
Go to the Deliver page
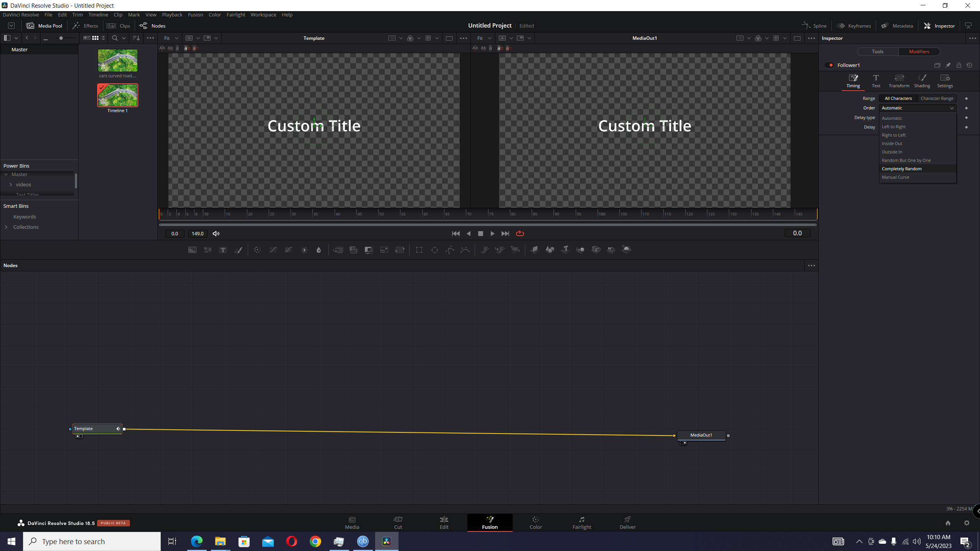pos(627,523)
